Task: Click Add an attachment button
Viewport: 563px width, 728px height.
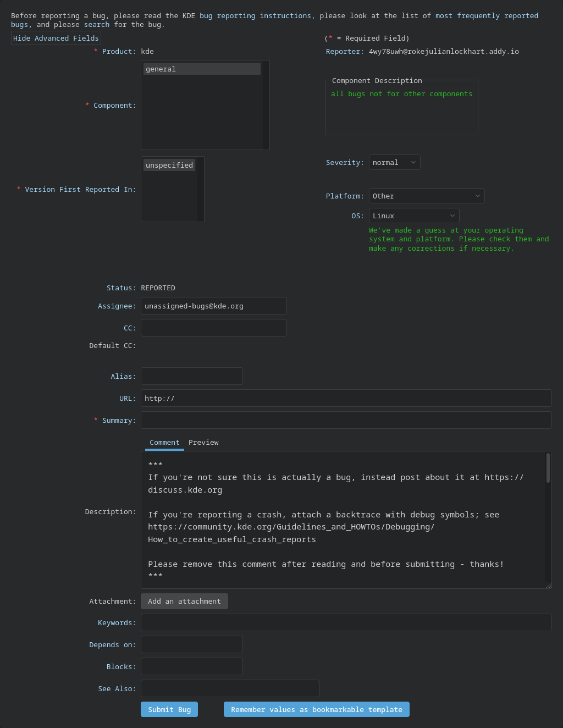Action: pyautogui.click(x=184, y=601)
